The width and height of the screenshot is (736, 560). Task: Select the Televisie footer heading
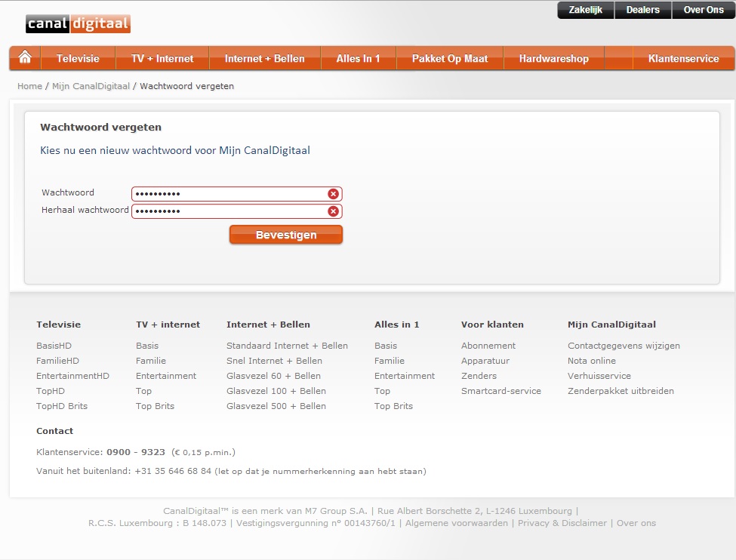point(58,325)
